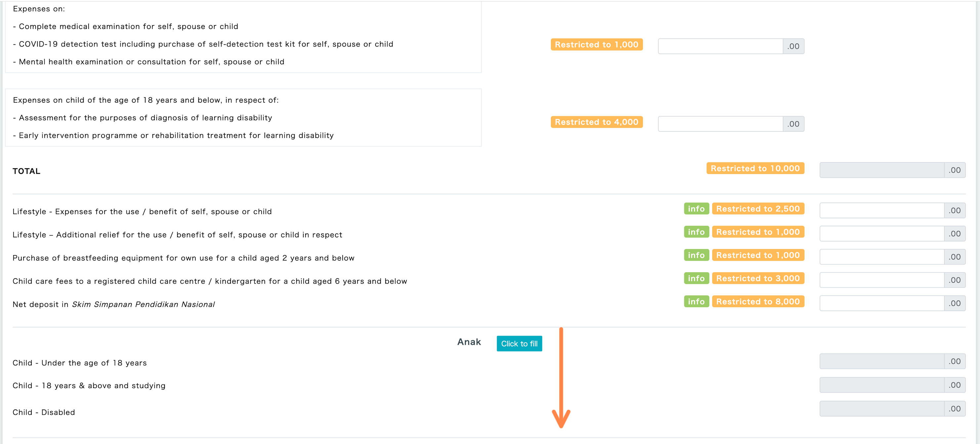Screen dimensions: 980x444
Task: Click the Child Disabled amount field
Action: (x=881, y=408)
